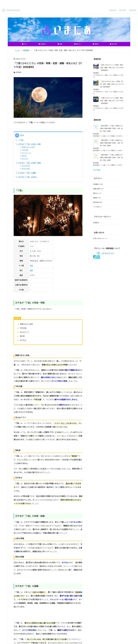Jump to TOC sub-entry 女性の特徴

pyautogui.click(x=26, y=166)
